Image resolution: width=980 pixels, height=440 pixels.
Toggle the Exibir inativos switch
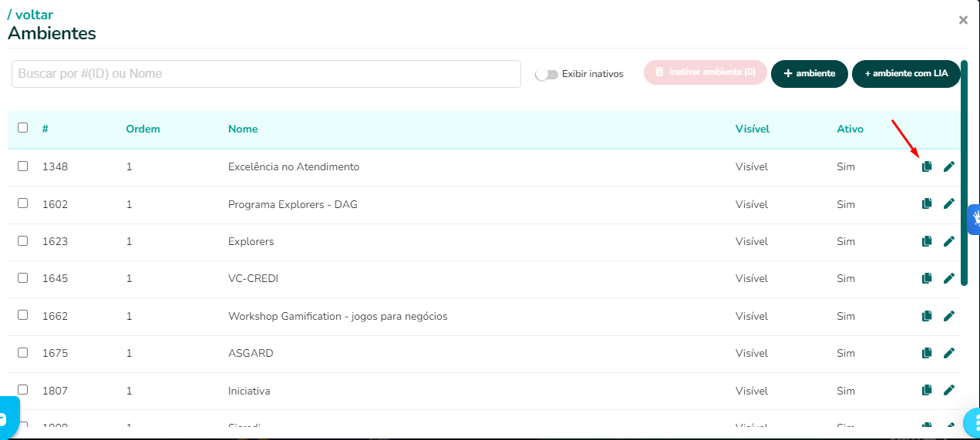click(x=547, y=75)
